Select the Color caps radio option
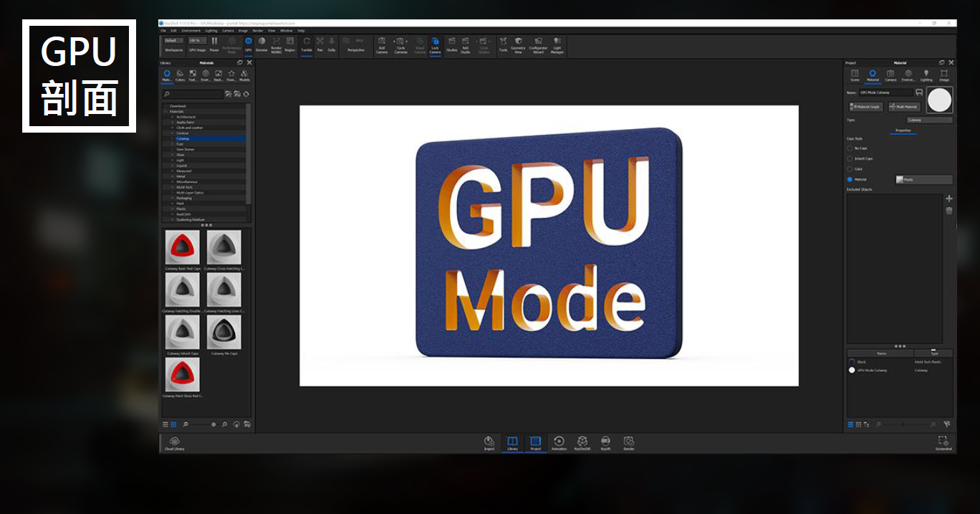The width and height of the screenshot is (980, 514). [850, 169]
